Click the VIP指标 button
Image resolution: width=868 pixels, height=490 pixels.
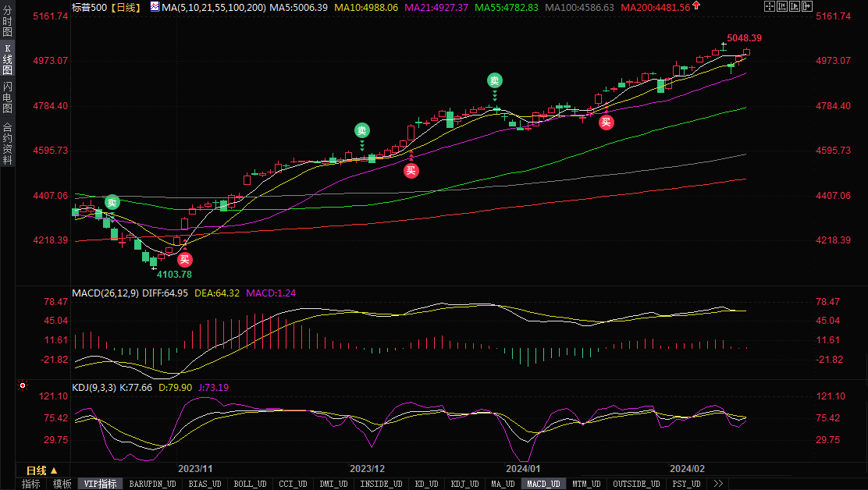coord(101,484)
